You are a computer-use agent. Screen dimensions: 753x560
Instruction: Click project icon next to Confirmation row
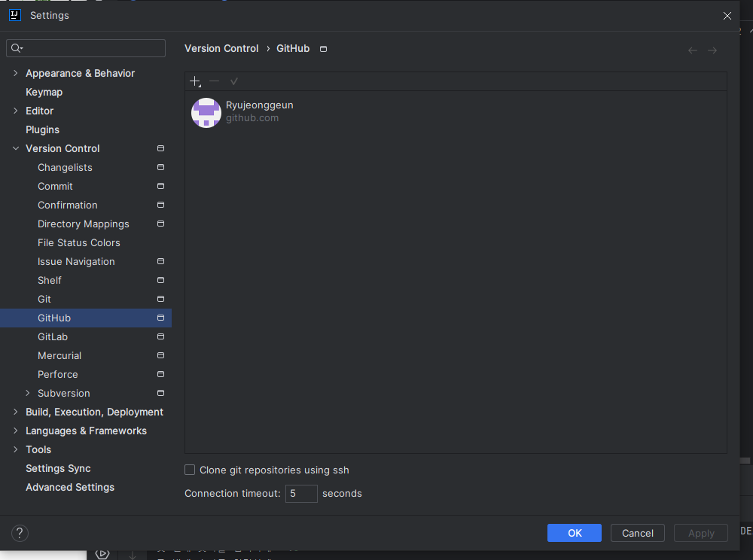tap(161, 205)
